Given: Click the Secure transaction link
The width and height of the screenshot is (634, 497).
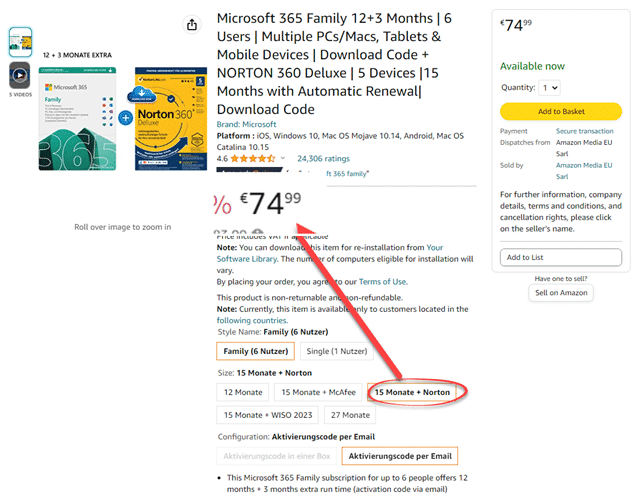Looking at the screenshot, I should pyautogui.click(x=584, y=131).
